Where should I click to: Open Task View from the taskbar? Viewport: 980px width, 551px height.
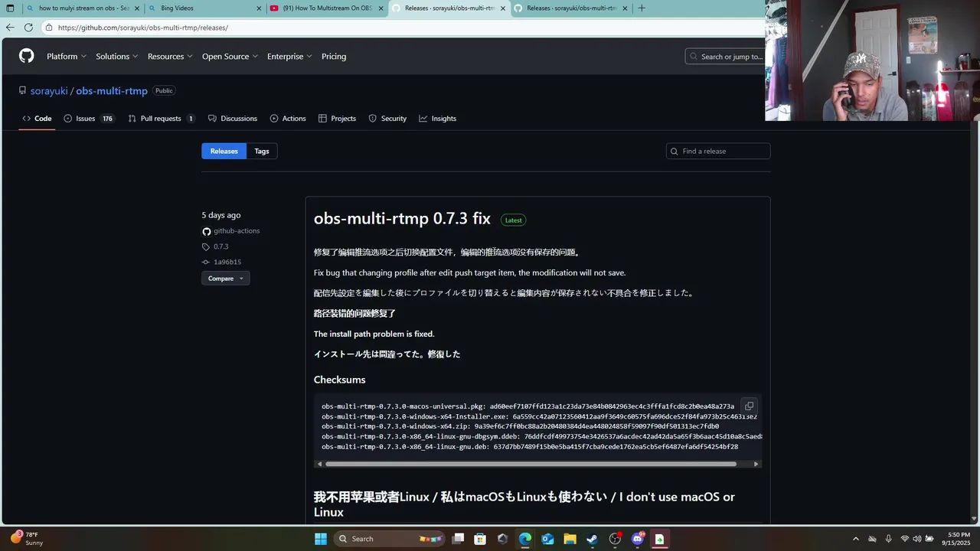(458, 539)
